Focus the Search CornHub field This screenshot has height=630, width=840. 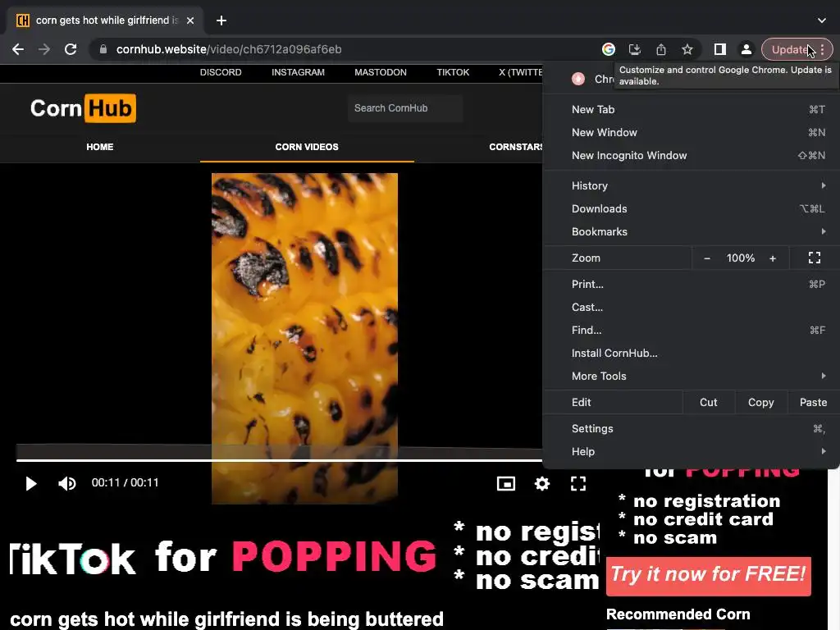(x=405, y=108)
